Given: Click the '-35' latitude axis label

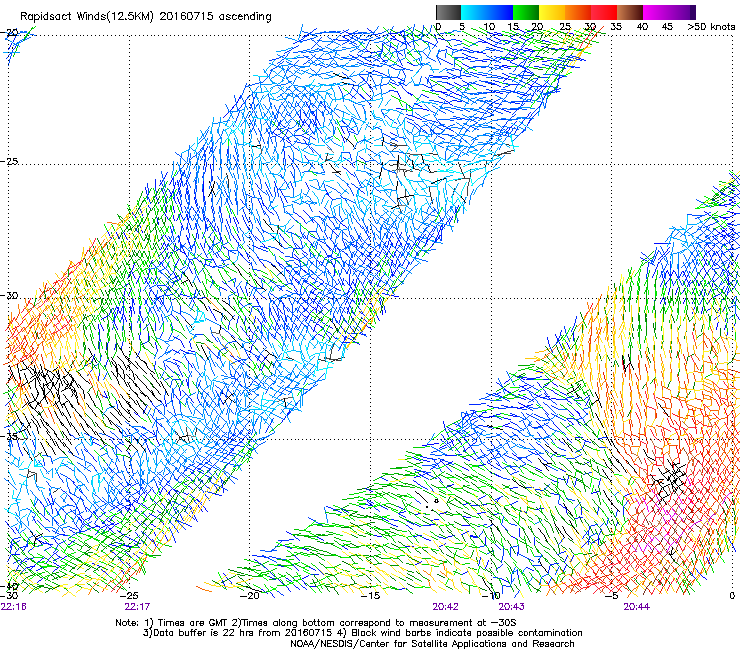Looking at the screenshot, I should [x=10, y=437].
